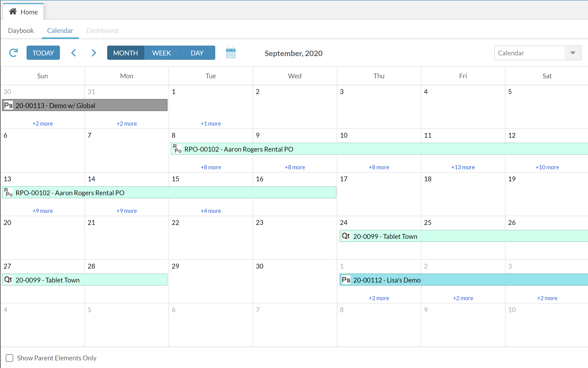
Task: Expand +8 more on September 10
Action: pyautogui.click(x=379, y=167)
